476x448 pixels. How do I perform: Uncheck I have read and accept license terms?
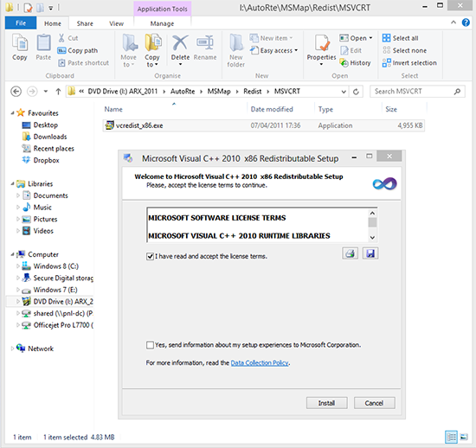click(x=150, y=256)
